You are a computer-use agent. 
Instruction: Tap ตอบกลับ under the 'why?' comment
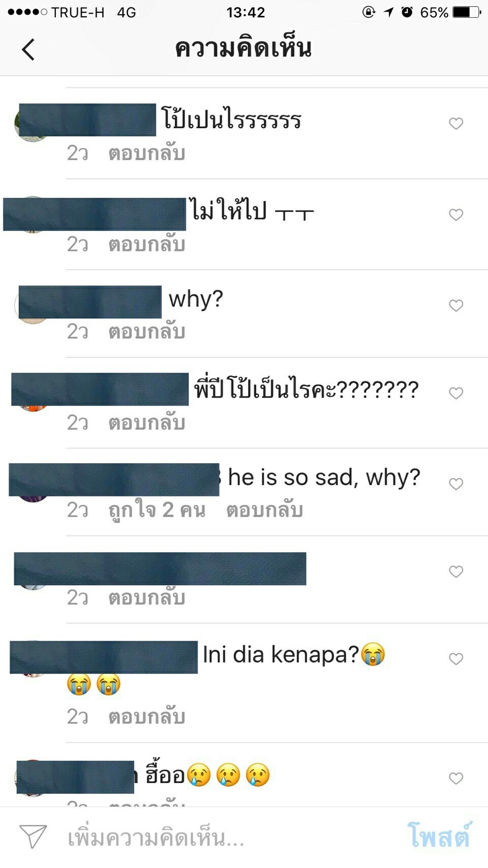click(x=146, y=332)
